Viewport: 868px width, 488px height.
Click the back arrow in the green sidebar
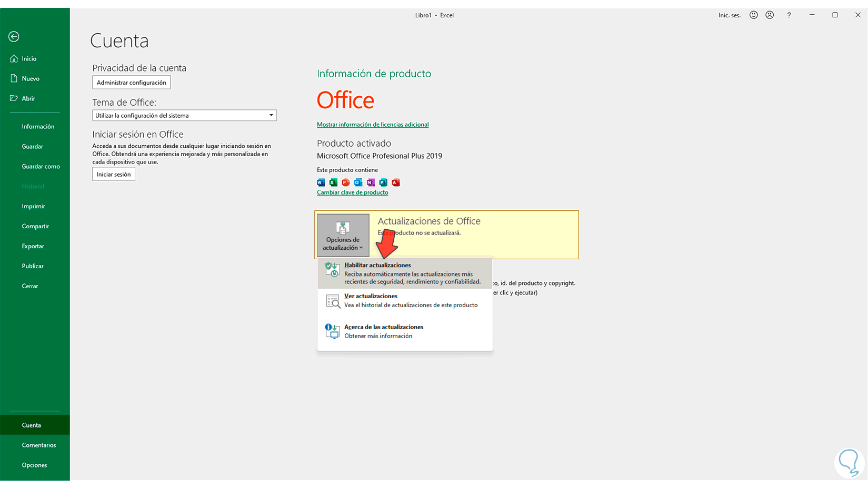pyautogui.click(x=14, y=36)
